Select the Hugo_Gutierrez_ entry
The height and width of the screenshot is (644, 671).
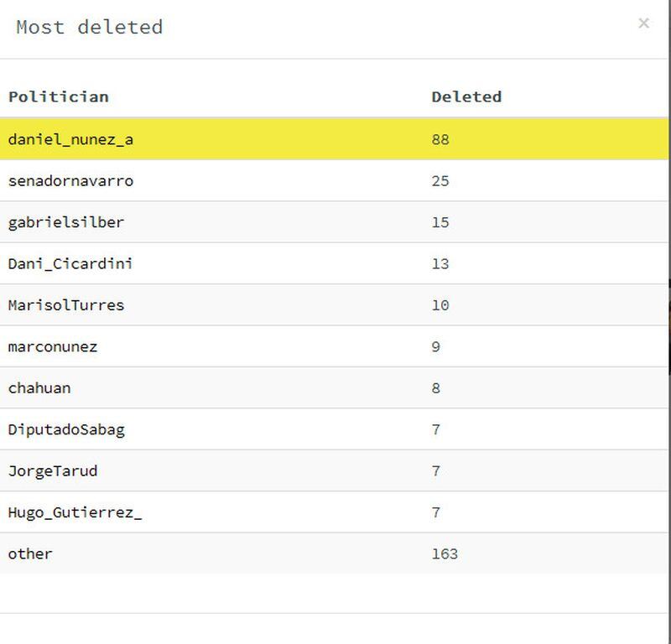[334, 512]
